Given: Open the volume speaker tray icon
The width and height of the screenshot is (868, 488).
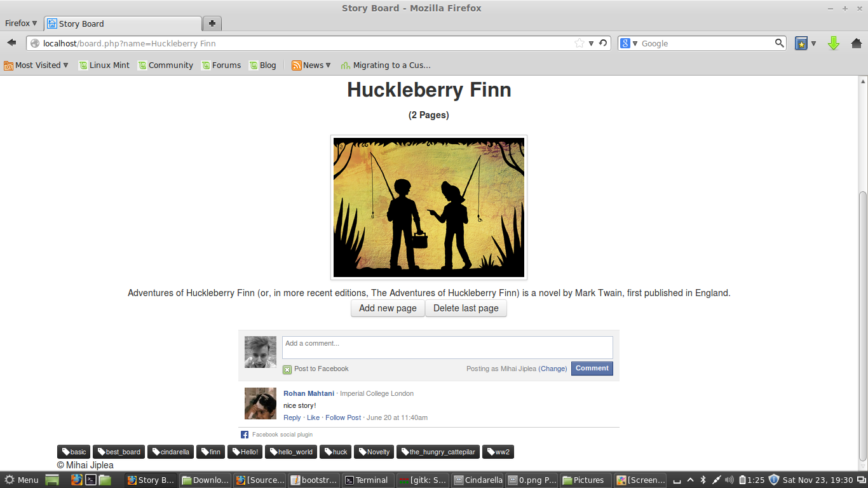Looking at the screenshot, I should point(729,480).
